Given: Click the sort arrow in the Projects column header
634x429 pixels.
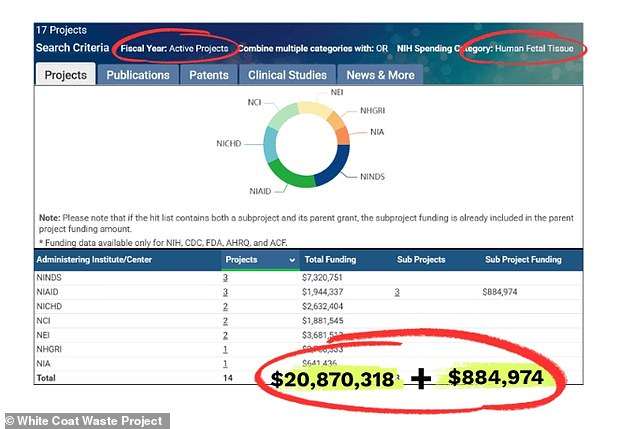Looking at the screenshot, I should 292,259.
